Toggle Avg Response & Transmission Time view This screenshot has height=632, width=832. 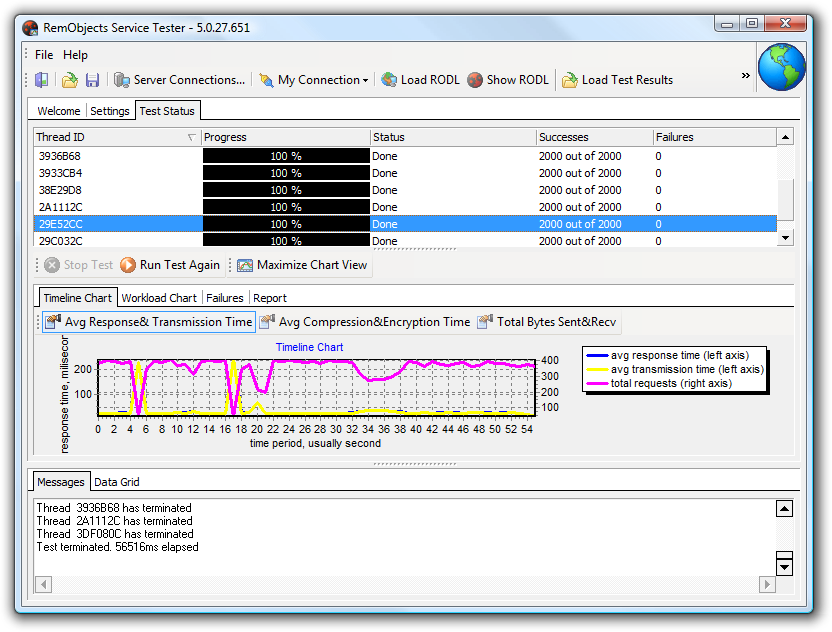[149, 322]
